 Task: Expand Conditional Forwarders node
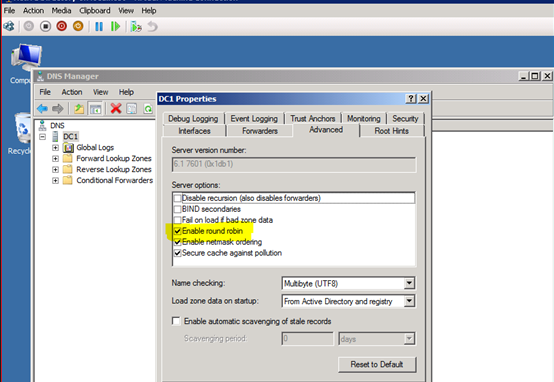click(55, 180)
